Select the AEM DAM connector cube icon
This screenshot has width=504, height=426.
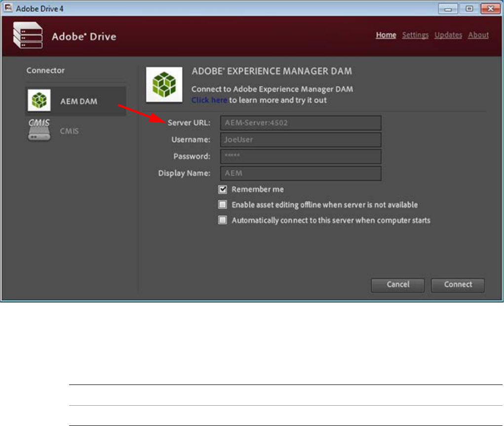(39, 100)
